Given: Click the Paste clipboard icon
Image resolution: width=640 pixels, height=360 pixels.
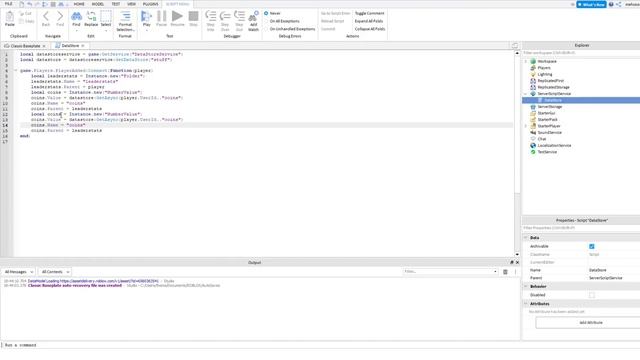Looking at the screenshot, I should click(9, 17).
